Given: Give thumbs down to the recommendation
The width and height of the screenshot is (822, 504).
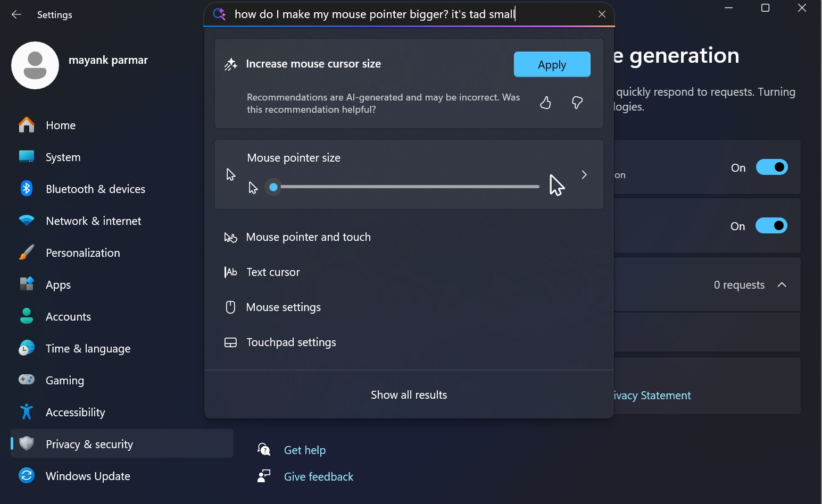Looking at the screenshot, I should pyautogui.click(x=577, y=103).
